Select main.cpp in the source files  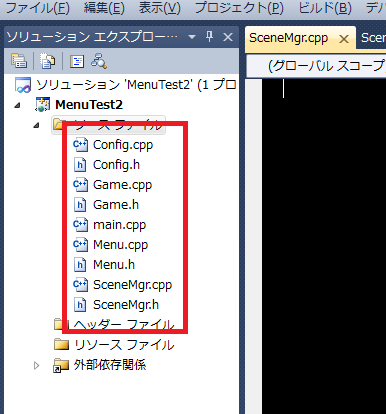click(119, 225)
